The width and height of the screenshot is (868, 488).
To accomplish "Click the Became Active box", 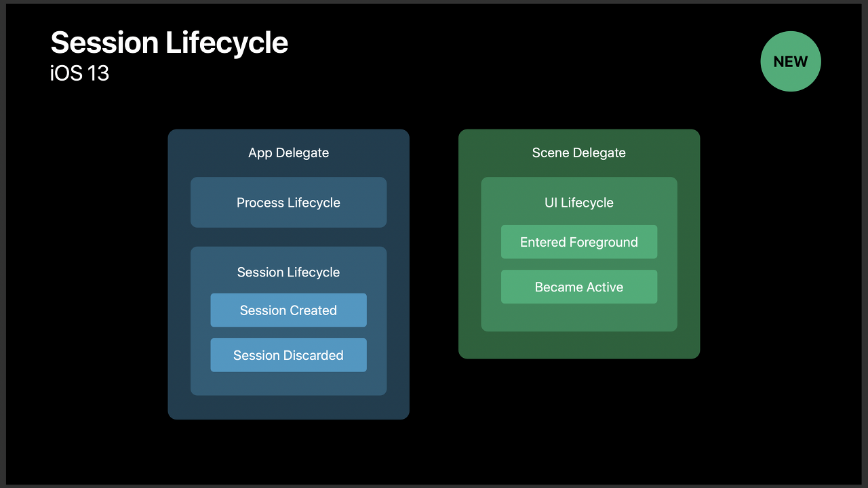I will click(579, 287).
